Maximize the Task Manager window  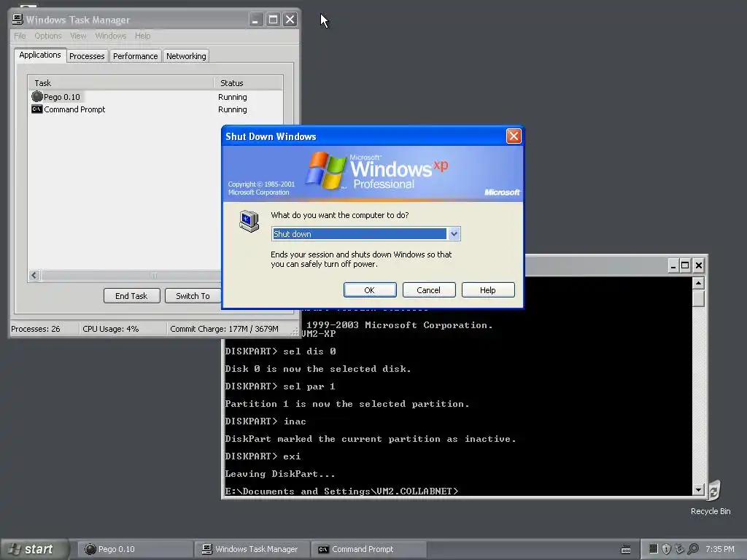pos(273,20)
